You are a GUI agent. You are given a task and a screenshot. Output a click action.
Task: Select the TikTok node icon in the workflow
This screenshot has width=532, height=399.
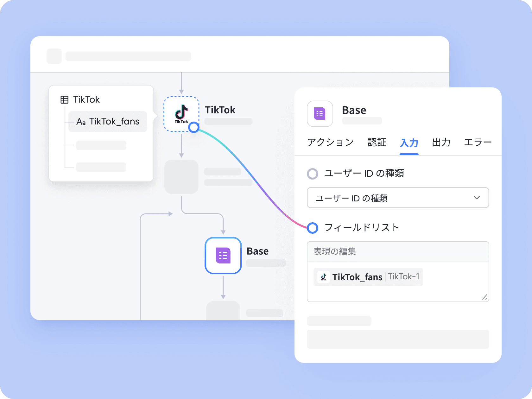click(x=181, y=114)
